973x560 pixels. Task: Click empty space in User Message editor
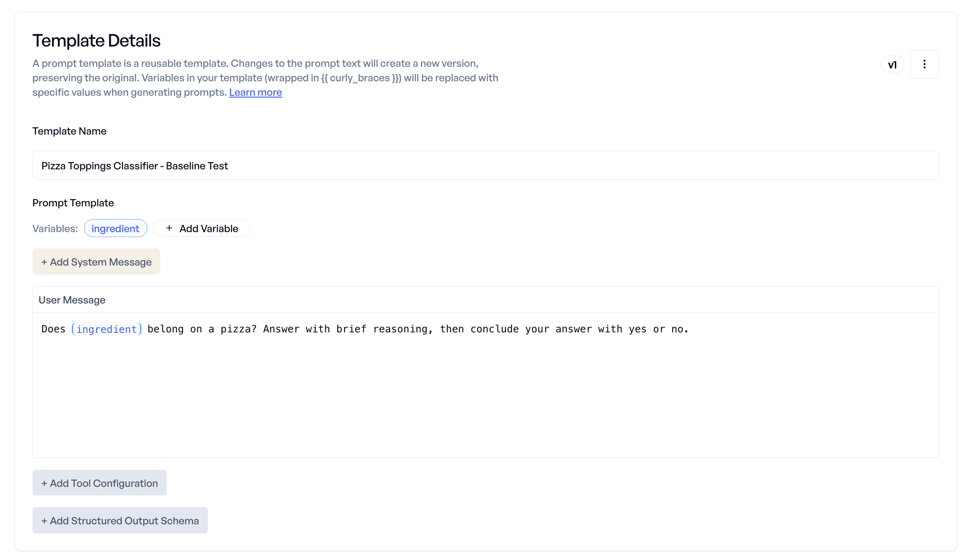coord(486,397)
